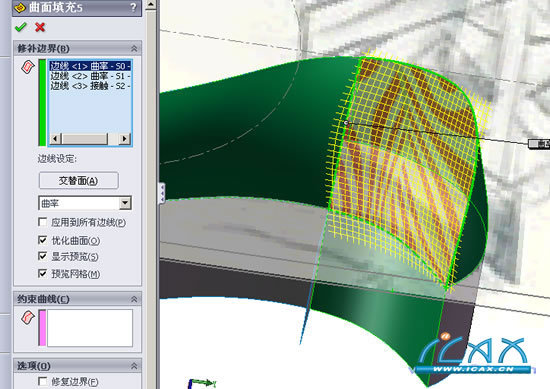Screen dimensions: 550x389
Task: Cancel the surface fill with the red X
Action: click(40, 27)
